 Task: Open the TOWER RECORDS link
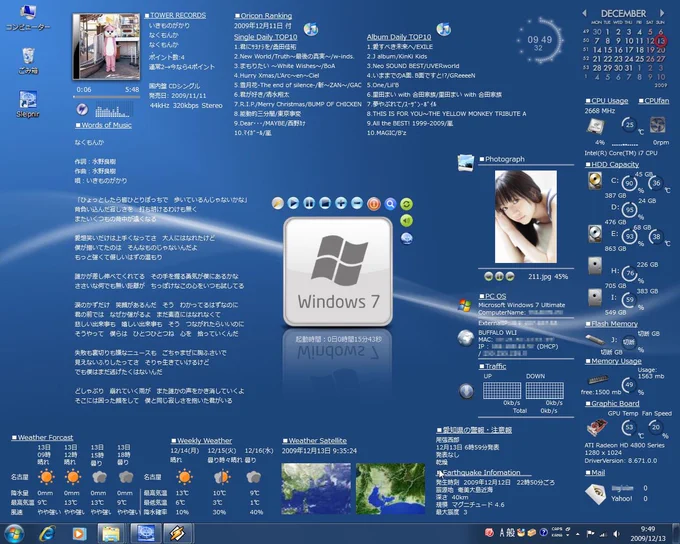(175, 15)
